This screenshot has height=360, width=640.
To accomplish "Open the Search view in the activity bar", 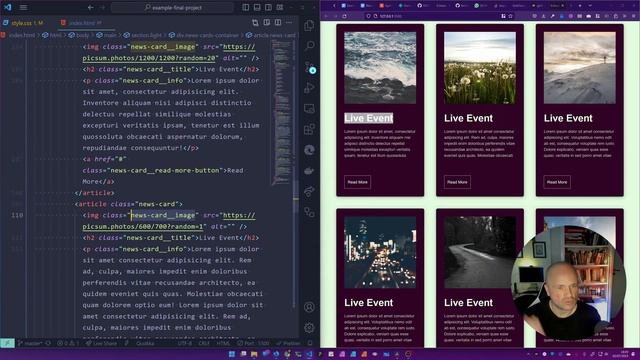I will 309,45.
